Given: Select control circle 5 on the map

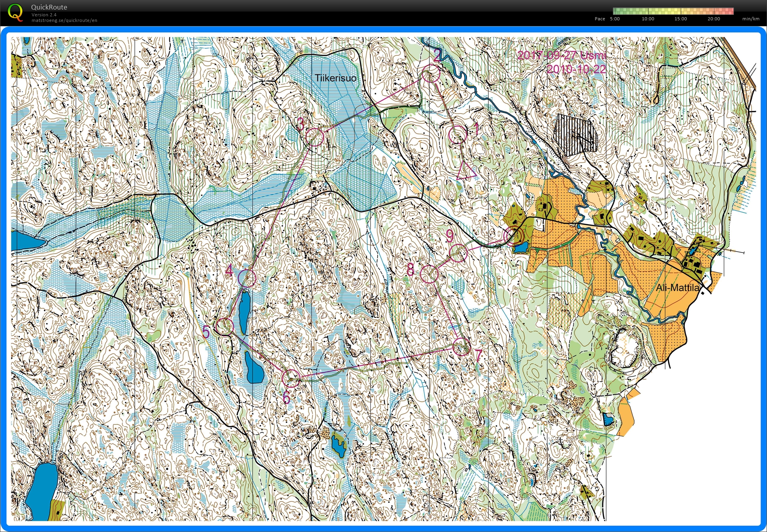Looking at the screenshot, I should pos(224,327).
